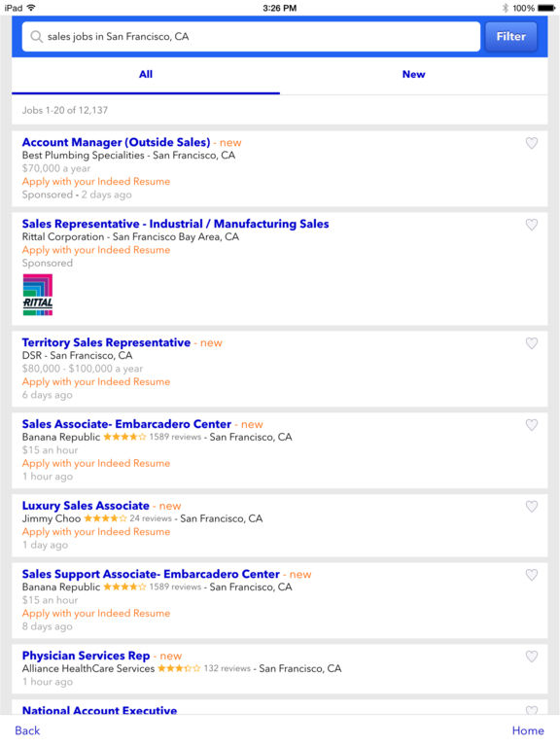Select the All tab
560x747 pixels.
146,74
